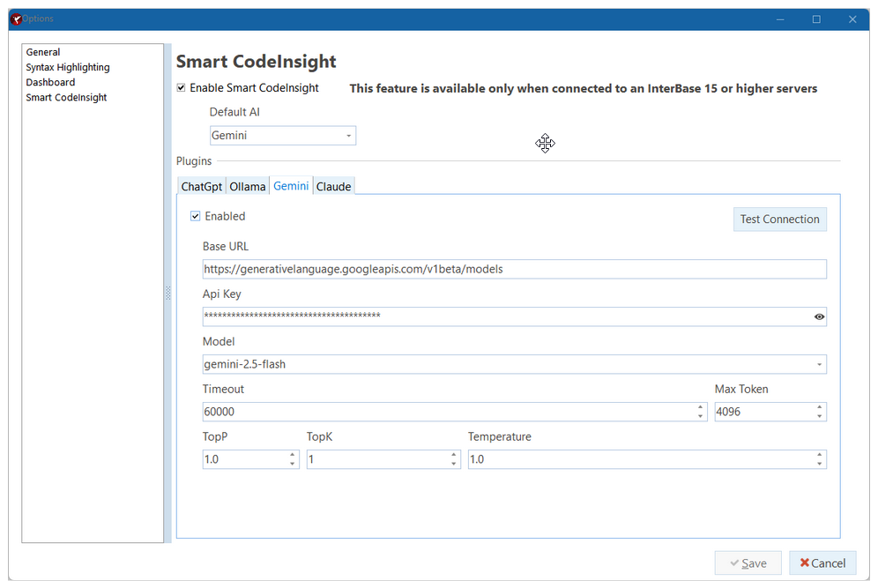The width and height of the screenshot is (878, 588).
Task: Click the InterBase 15 availability notice
Action: click(584, 88)
